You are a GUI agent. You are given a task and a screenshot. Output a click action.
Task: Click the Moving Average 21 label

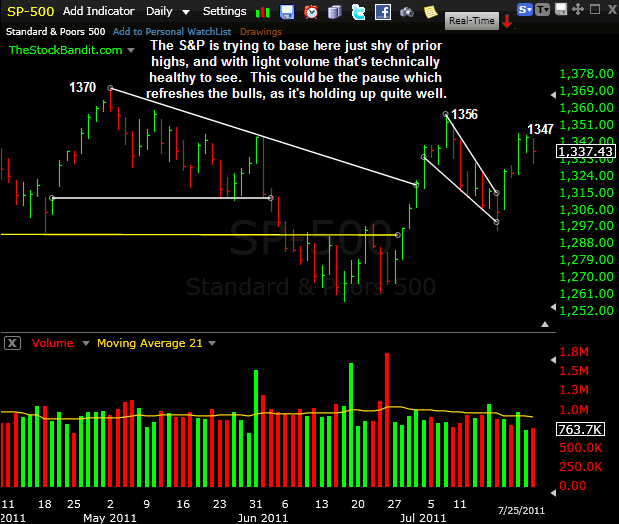click(150, 343)
